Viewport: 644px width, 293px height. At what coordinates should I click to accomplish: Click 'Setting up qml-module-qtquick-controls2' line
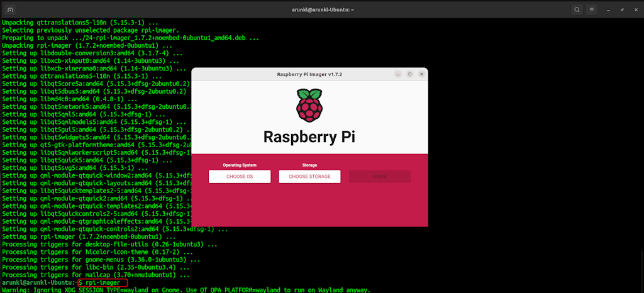click(115, 229)
